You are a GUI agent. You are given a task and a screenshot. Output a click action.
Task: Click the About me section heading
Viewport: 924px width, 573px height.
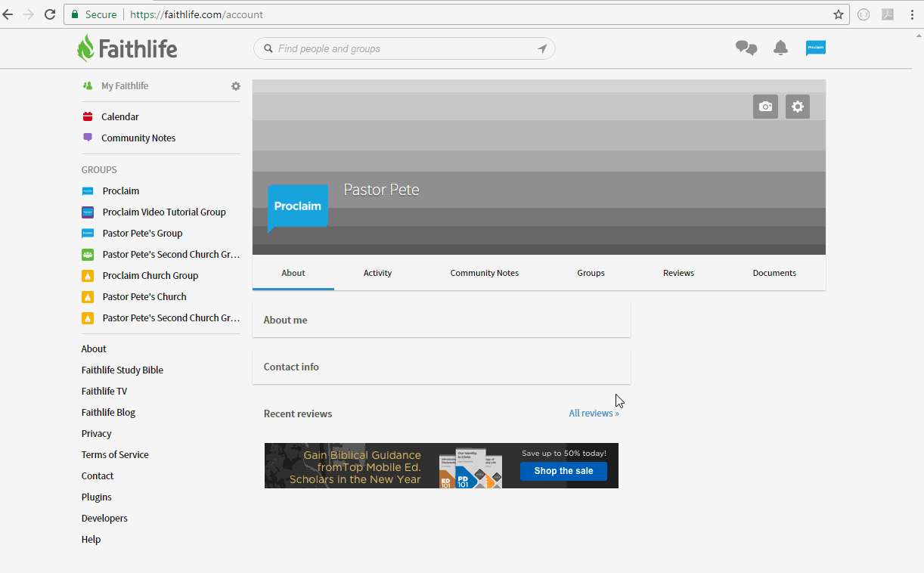pyautogui.click(x=285, y=320)
